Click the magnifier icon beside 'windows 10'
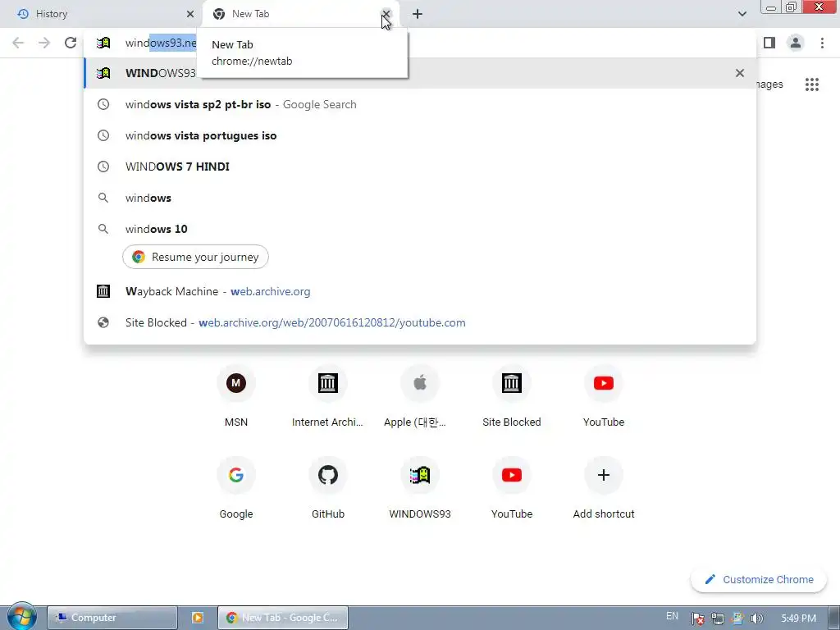The height and width of the screenshot is (630, 840). click(x=103, y=229)
